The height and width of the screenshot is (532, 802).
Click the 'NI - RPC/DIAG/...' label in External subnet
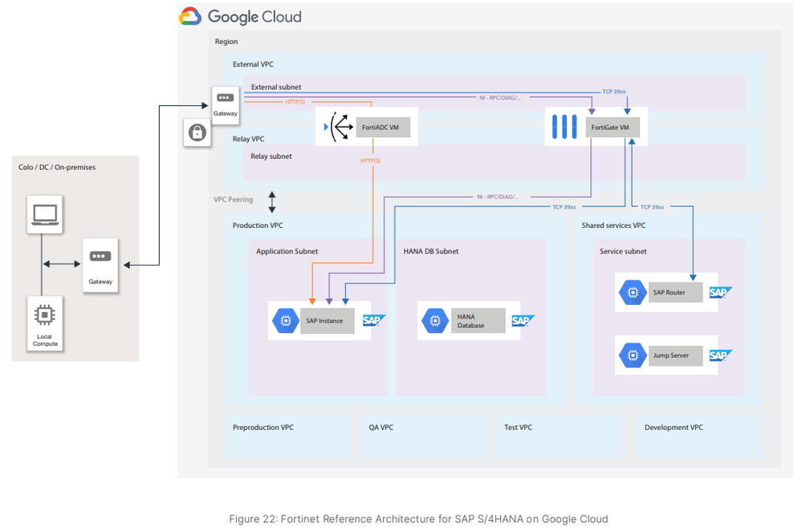point(499,98)
